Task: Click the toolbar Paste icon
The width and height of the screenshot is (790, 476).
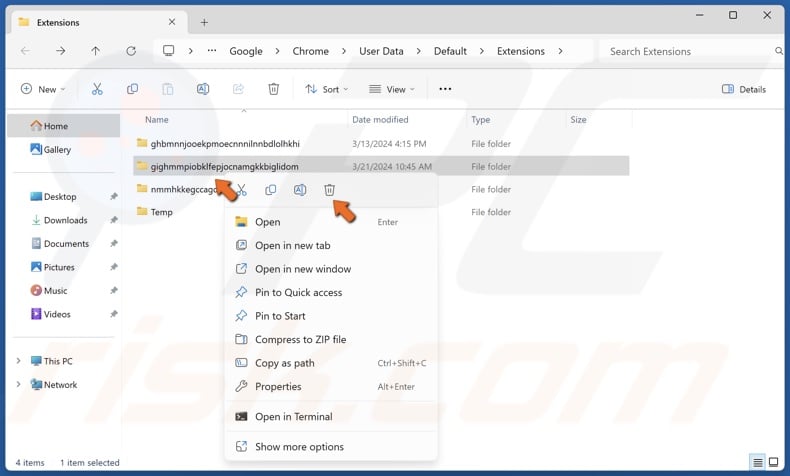Action: (x=168, y=89)
